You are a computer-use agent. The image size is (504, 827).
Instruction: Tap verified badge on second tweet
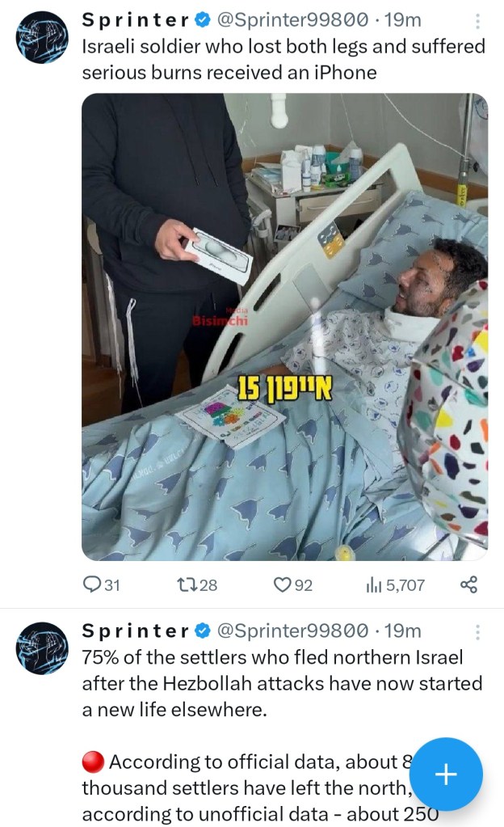[202, 631]
